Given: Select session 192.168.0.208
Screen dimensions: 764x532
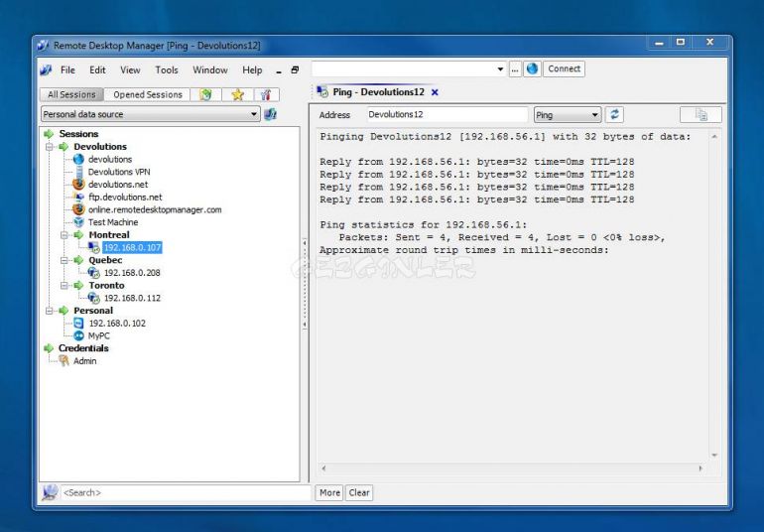Looking at the screenshot, I should [x=132, y=273].
